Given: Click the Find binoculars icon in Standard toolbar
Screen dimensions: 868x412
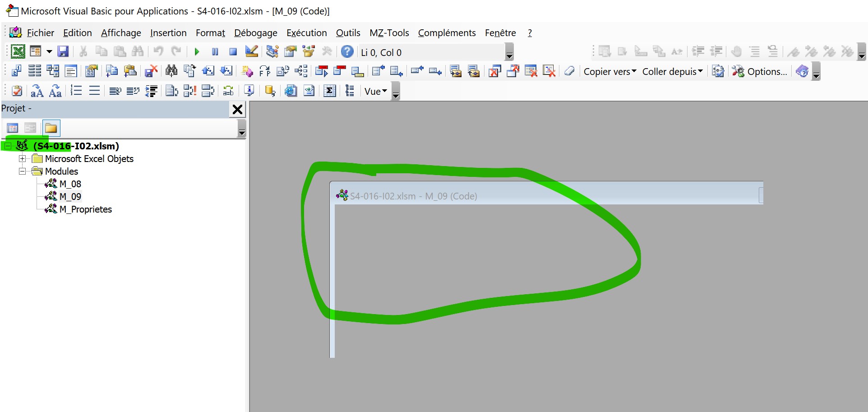Looking at the screenshot, I should point(138,51).
